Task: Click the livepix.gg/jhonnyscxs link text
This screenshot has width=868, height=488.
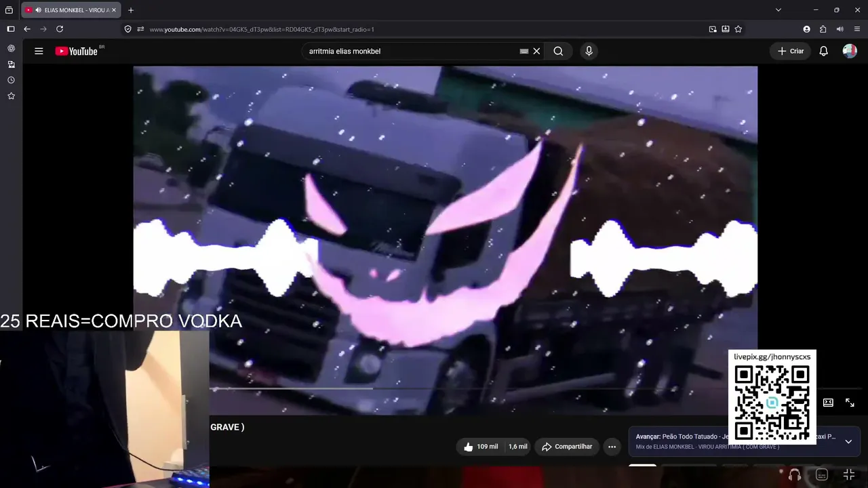Action: click(772, 357)
